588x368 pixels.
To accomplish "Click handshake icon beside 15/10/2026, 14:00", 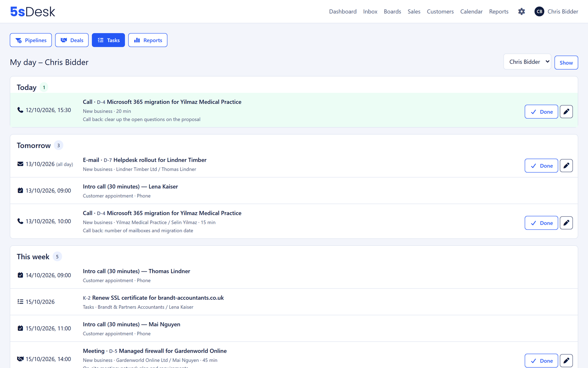I will 20,359.
